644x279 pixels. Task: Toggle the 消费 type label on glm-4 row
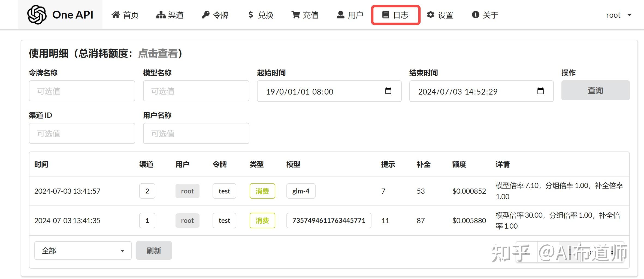click(262, 191)
